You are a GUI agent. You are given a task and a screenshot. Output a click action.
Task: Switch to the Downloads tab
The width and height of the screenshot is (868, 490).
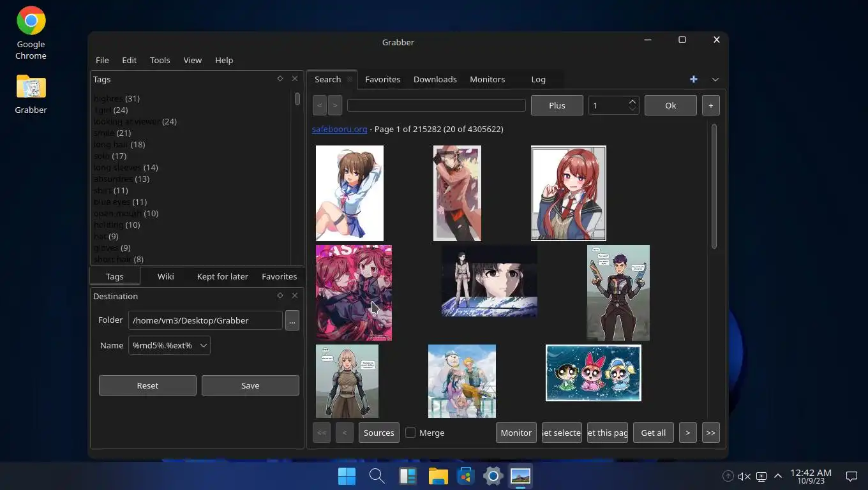435,79
